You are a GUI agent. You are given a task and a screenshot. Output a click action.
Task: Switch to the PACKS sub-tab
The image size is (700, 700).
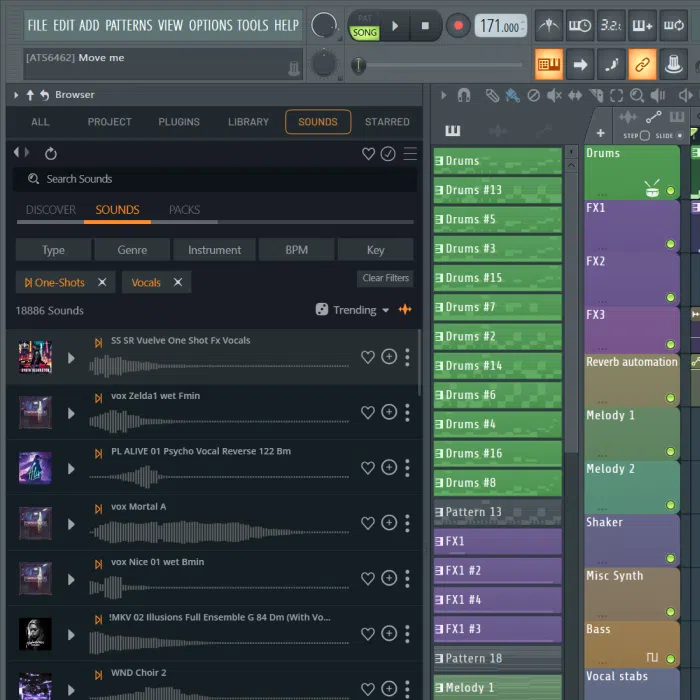(x=184, y=210)
